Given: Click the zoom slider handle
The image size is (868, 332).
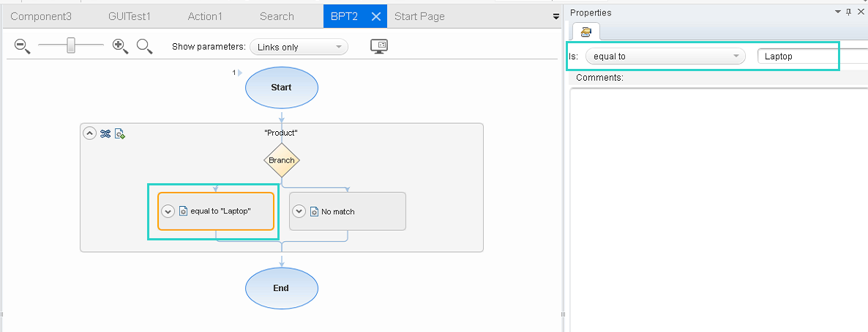Looking at the screenshot, I should [x=71, y=46].
